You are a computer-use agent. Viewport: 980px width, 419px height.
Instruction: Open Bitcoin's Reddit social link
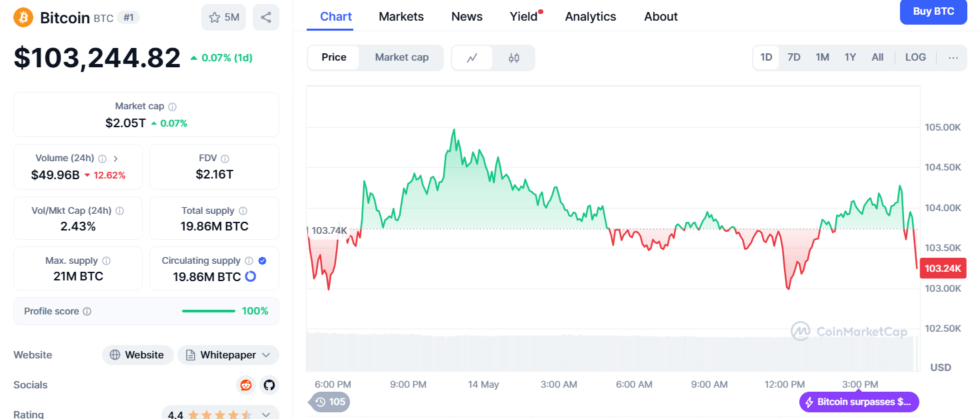coord(246,385)
